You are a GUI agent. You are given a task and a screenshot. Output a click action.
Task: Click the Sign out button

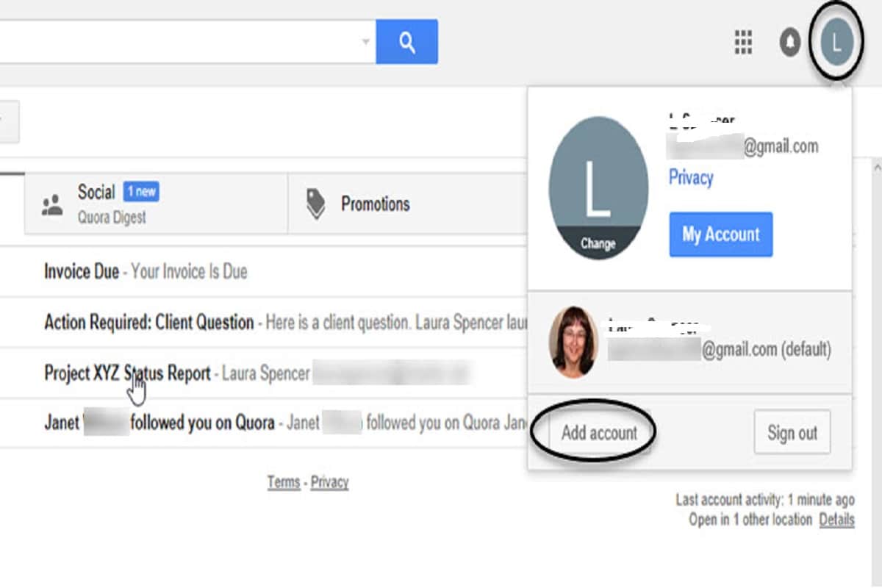coord(792,433)
